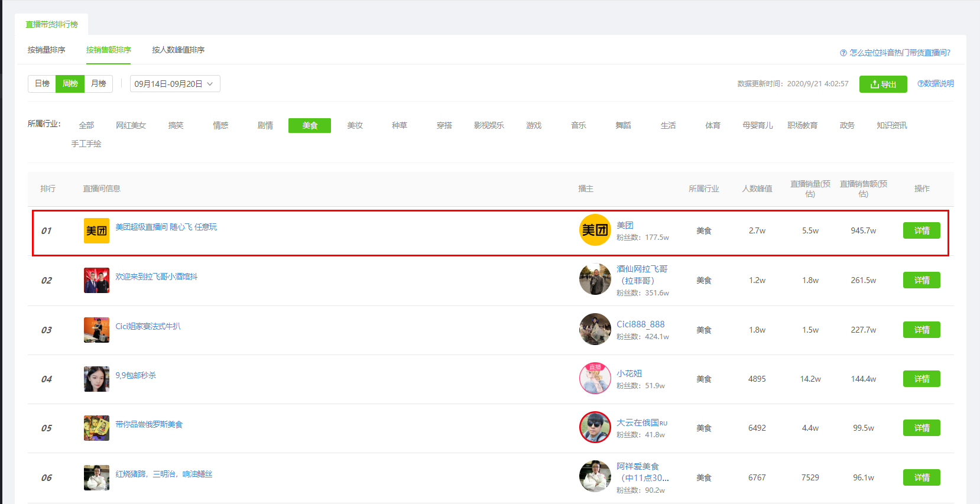980x504 pixels.
Task: Open Cici888_888 streamer profile link
Action: pyautogui.click(x=640, y=324)
